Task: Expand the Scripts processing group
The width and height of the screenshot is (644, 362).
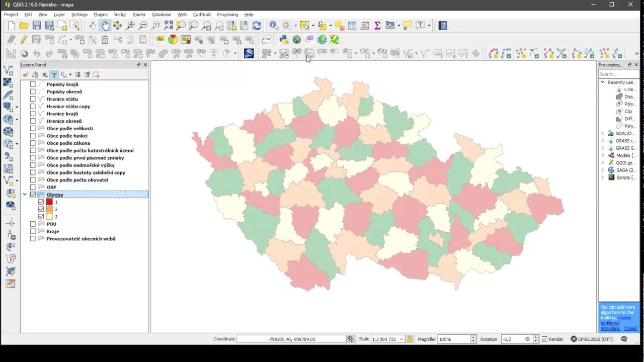Action: 602,177
